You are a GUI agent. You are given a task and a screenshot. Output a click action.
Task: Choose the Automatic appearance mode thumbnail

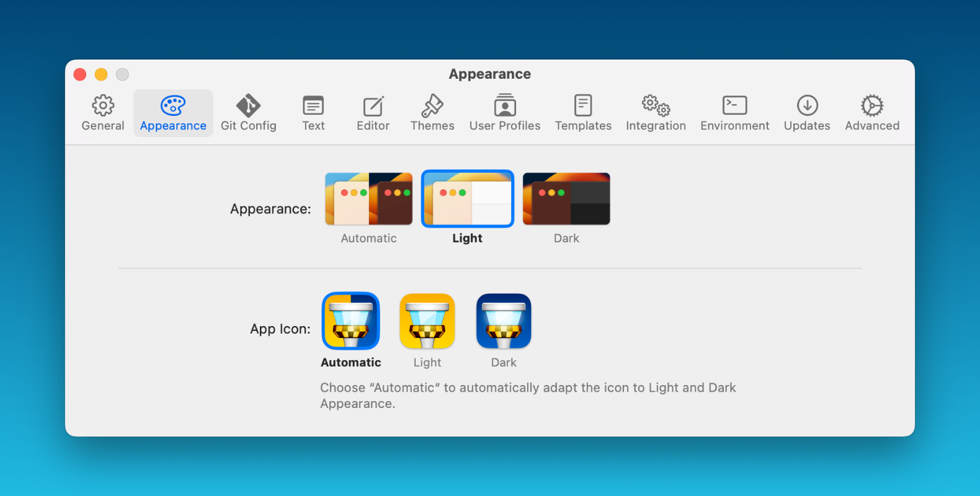coord(368,199)
